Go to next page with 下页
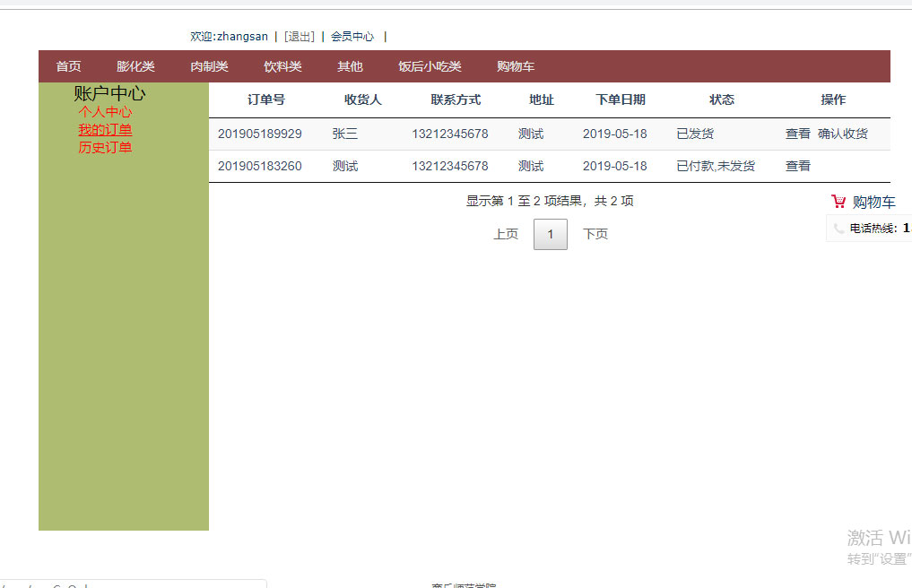Screen dimensions: 912x588 click(595, 234)
